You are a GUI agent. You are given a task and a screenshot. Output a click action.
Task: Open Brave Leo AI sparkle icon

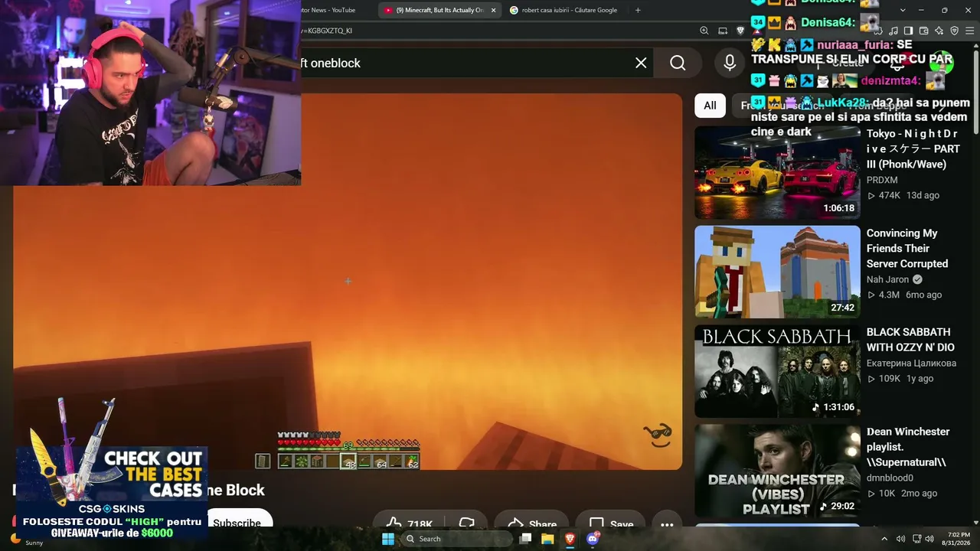pos(939,31)
